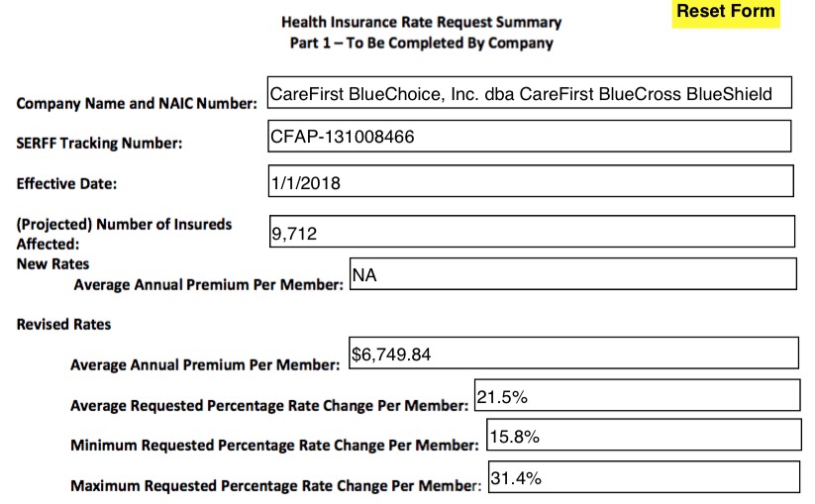Click the Effective Date label
Screen dimensions: 815x504
[66, 183]
